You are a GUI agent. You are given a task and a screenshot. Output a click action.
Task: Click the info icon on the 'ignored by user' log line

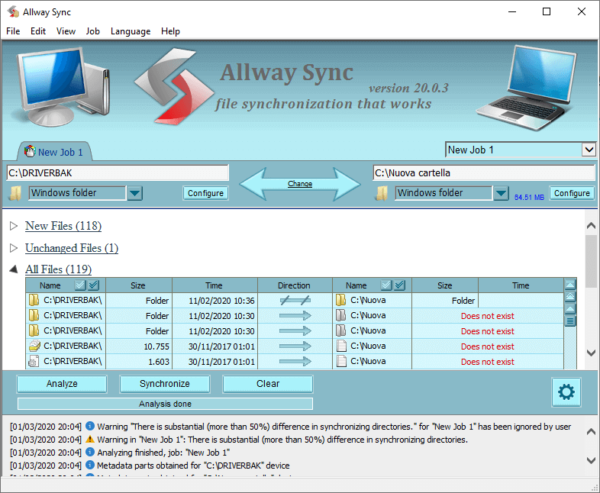point(90,426)
